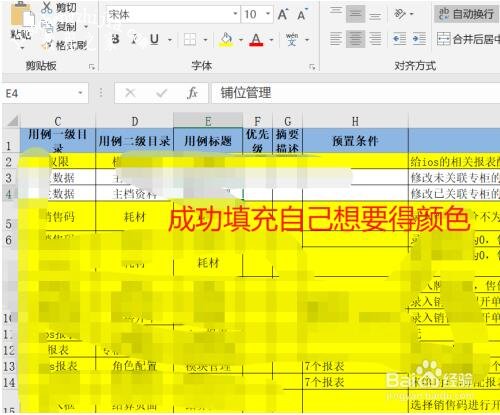Select row 13 header
Image resolution: width=500 pixels, height=415 pixels.
pyautogui.click(x=9, y=366)
